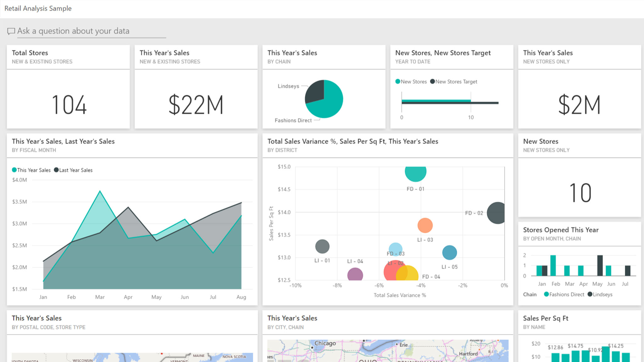Click the orange LI - 03 bubble
644x362 pixels.
point(425,225)
